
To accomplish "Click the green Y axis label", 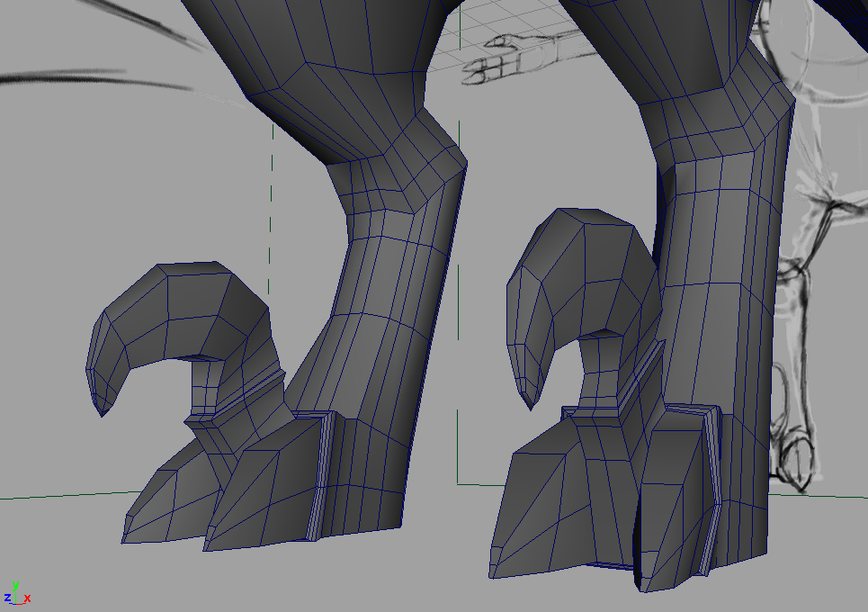I will 15,584.
